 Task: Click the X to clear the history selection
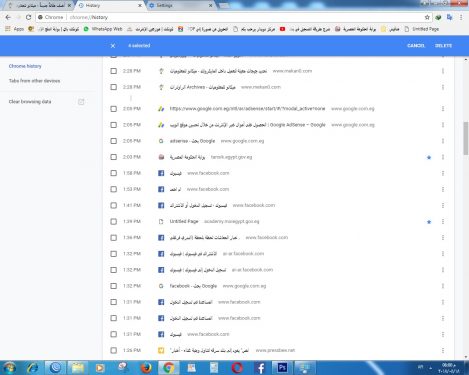click(x=113, y=46)
